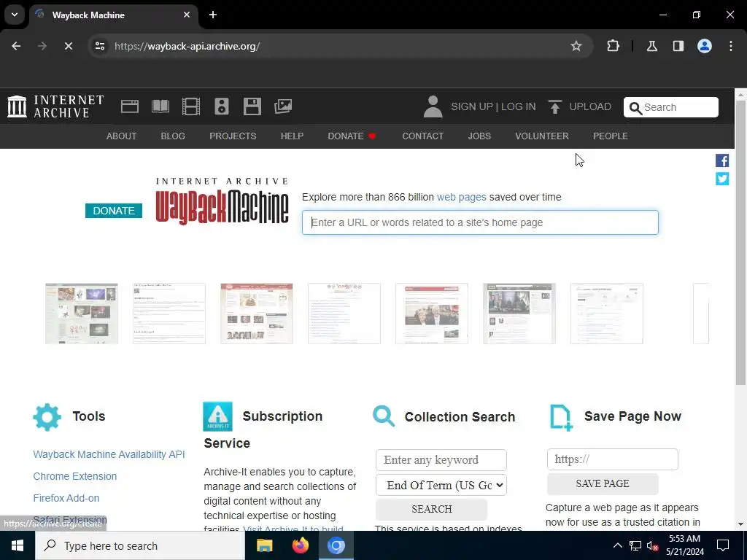The image size is (747, 560).
Task: Open Wayback Machine Availability API link
Action: [x=109, y=454]
